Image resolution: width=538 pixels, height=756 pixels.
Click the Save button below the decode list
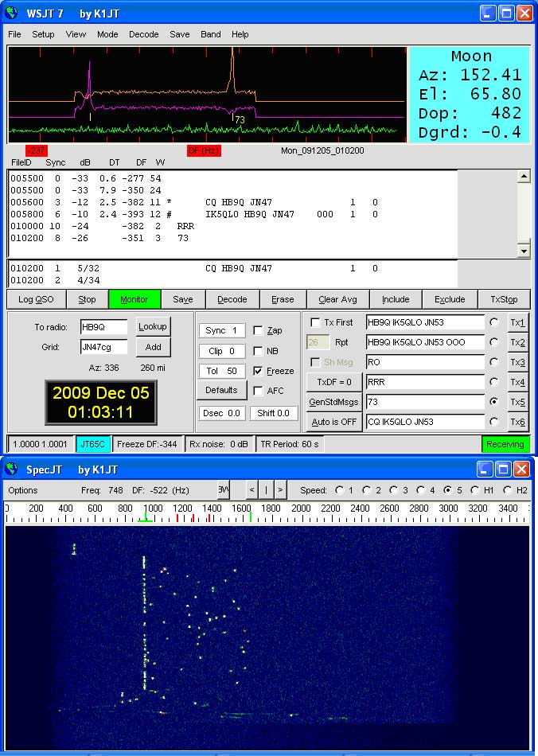pyautogui.click(x=183, y=299)
